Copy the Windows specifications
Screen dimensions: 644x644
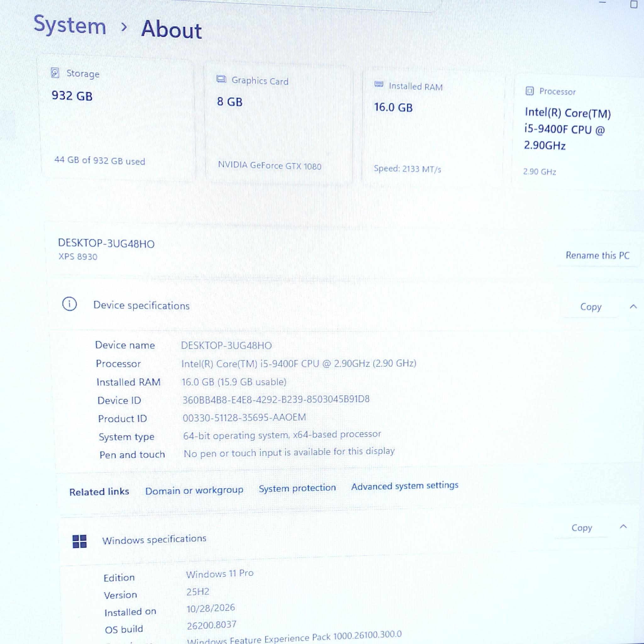coord(582,528)
